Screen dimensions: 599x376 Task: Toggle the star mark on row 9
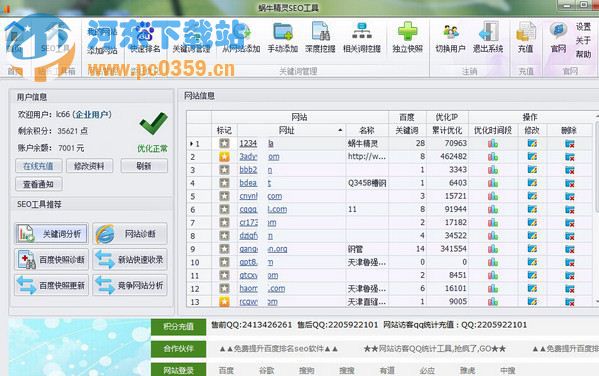pyautogui.click(x=224, y=249)
